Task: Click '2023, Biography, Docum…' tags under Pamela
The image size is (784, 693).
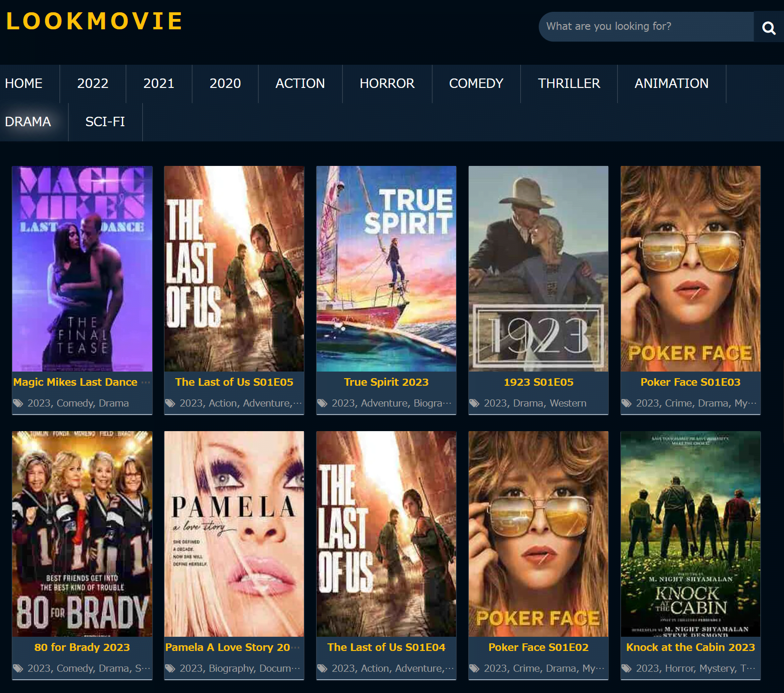Action: (x=240, y=668)
